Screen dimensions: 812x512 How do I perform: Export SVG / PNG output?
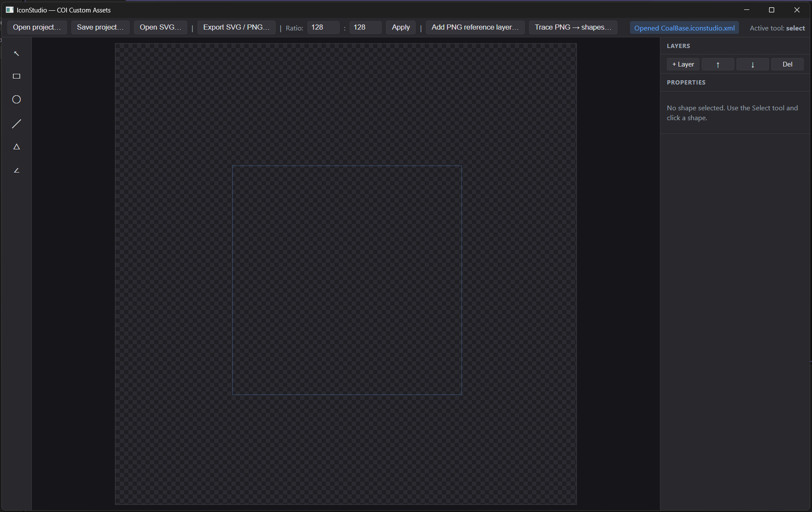[x=236, y=27]
